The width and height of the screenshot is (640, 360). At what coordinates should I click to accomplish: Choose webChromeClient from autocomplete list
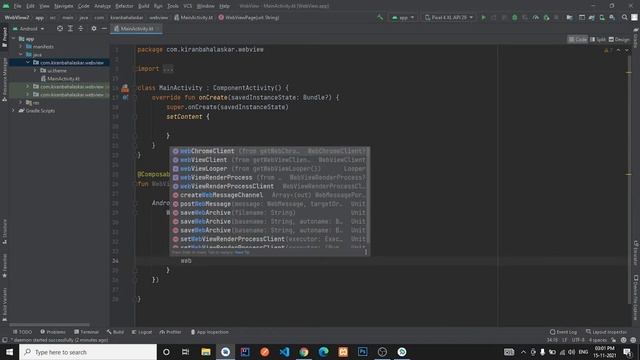click(270, 151)
